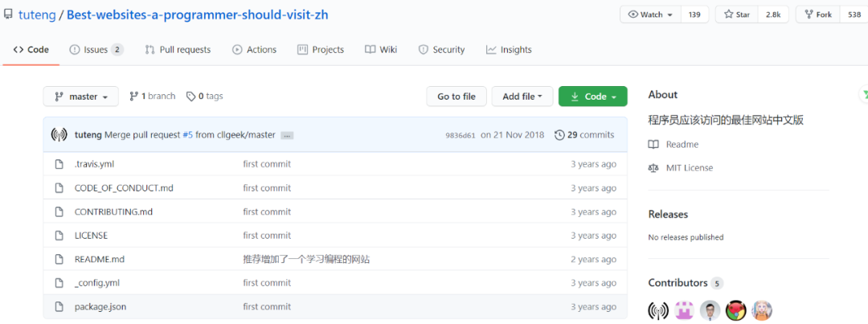Click the file icon beside .travis.yml

click(x=59, y=165)
